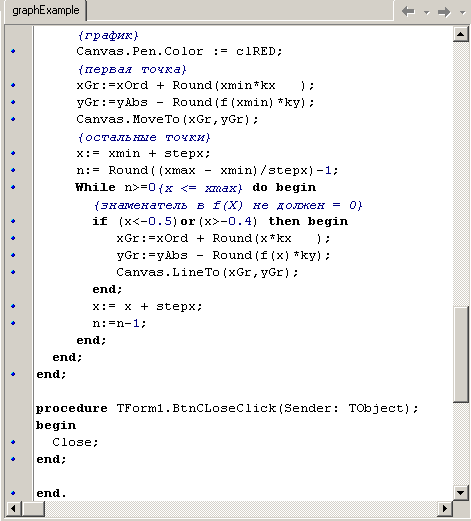Open the forward history dropdown arrow

point(462,13)
